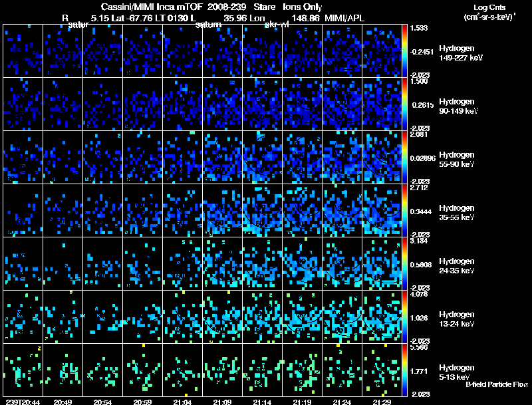Click the color scale value '2.081'
532x405 pixels.
pos(419,134)
